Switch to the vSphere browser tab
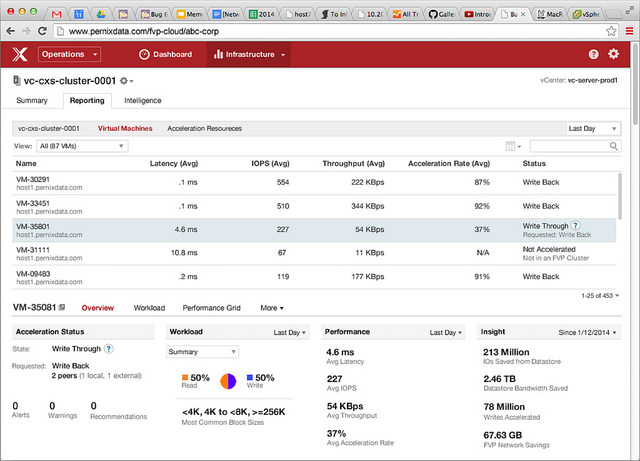The height and width of the screenshot is (461, 640). coord(586,14)
